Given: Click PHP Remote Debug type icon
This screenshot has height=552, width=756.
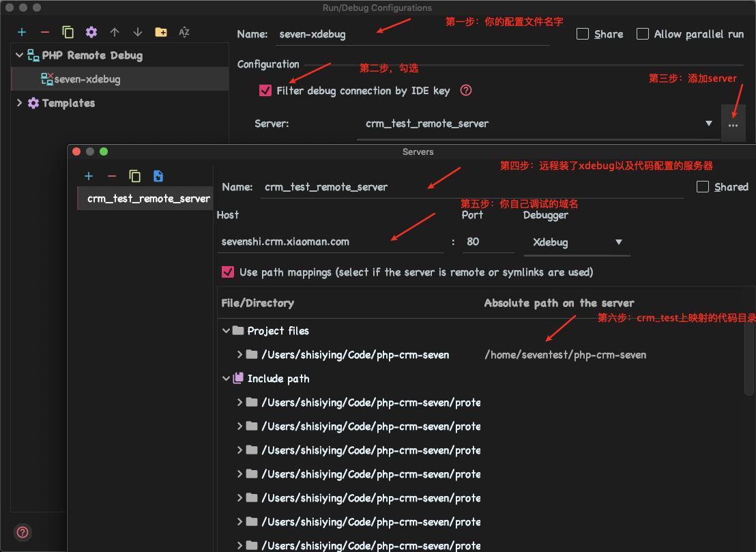Looking at the screenshot, I should coord(33,55).
